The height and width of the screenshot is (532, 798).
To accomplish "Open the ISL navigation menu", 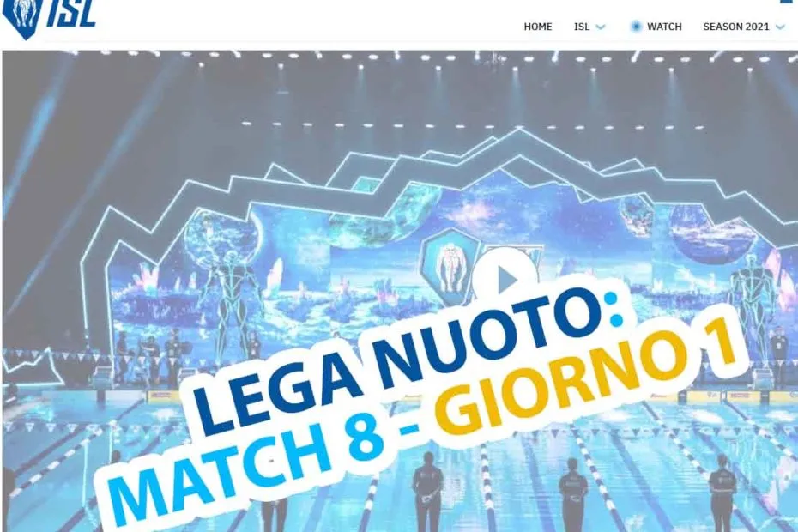I will pyautogui.click(x=581, y=27).
